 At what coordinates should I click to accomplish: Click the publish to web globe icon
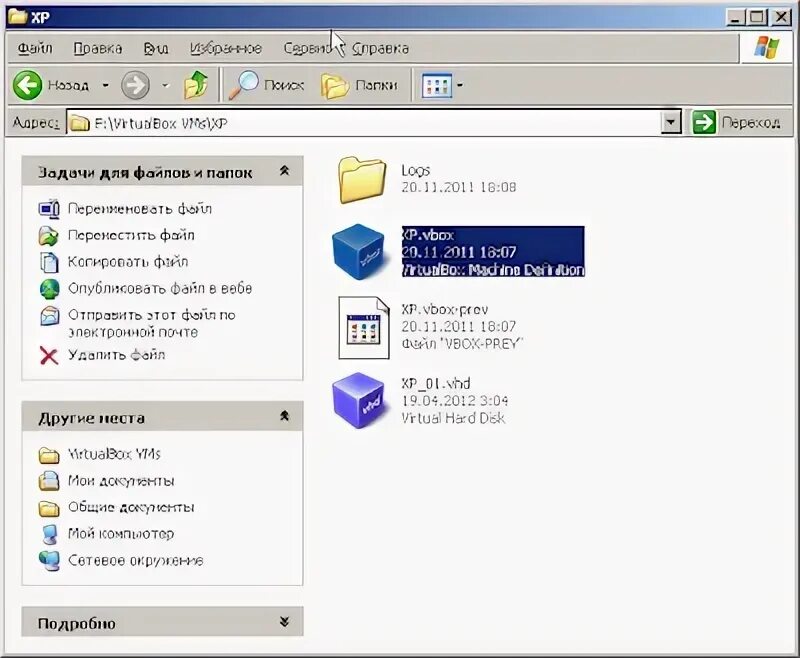pos(49,289)
